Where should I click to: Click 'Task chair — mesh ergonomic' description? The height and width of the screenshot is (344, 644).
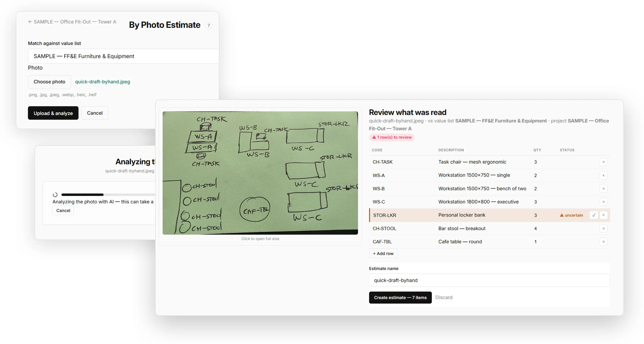pos(472,162)
